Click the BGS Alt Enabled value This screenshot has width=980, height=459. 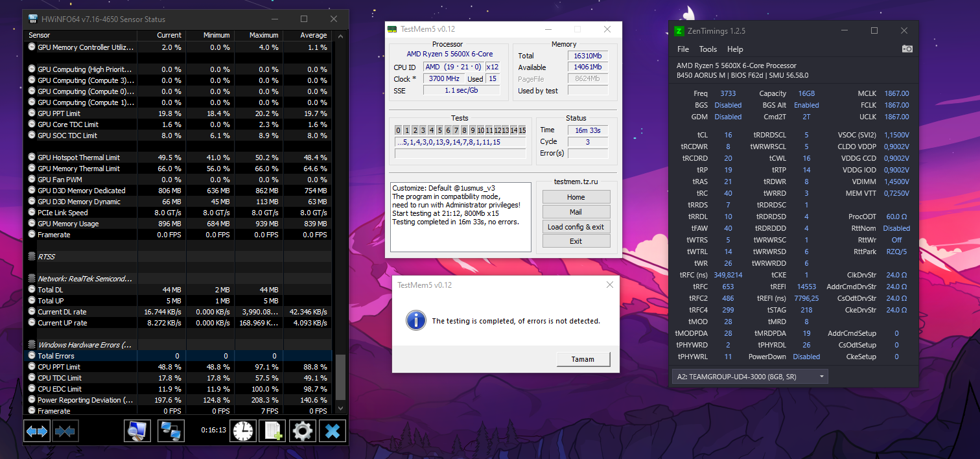[806, 105]
